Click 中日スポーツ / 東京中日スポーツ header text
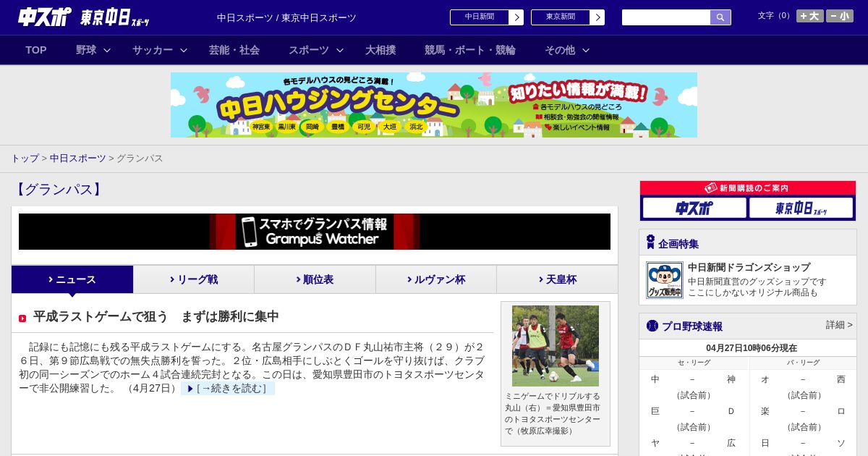The width and height of the screenshot is (868, 456). coord(286,18)
